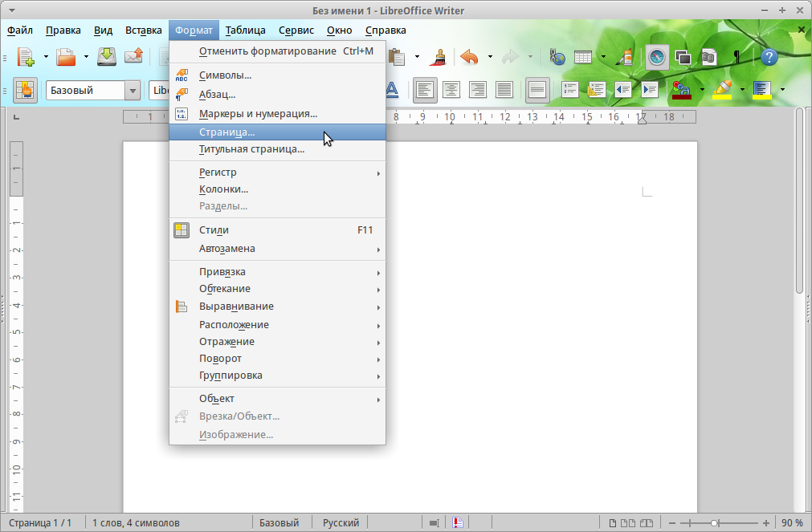Screen dimensions: 812x532
Task: Click the Hyperlink globe icon
Action: click(x=557, y=56)
